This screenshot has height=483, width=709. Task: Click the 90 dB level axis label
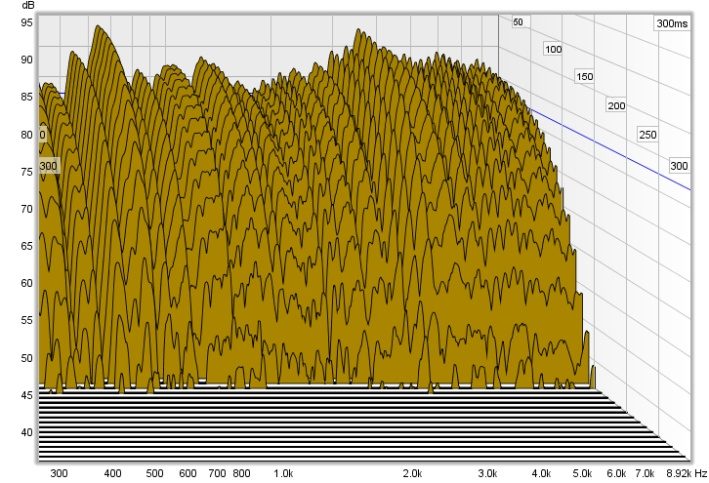[27, 60]
